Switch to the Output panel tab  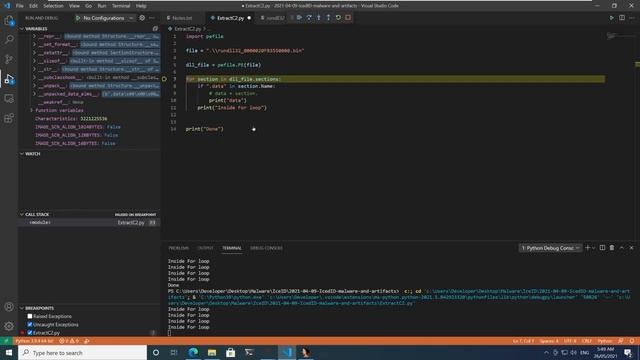pos(205,248)
